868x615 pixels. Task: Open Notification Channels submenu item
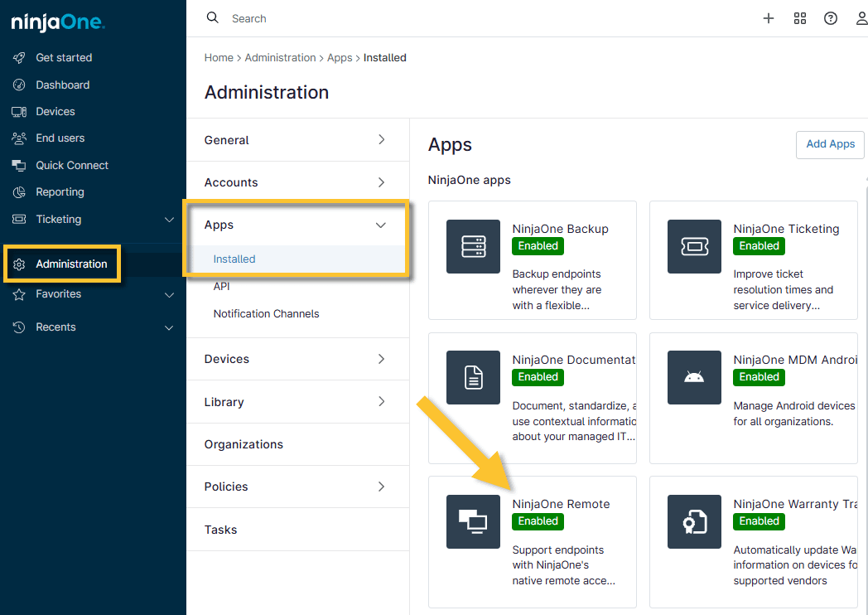tap(266, 313)
